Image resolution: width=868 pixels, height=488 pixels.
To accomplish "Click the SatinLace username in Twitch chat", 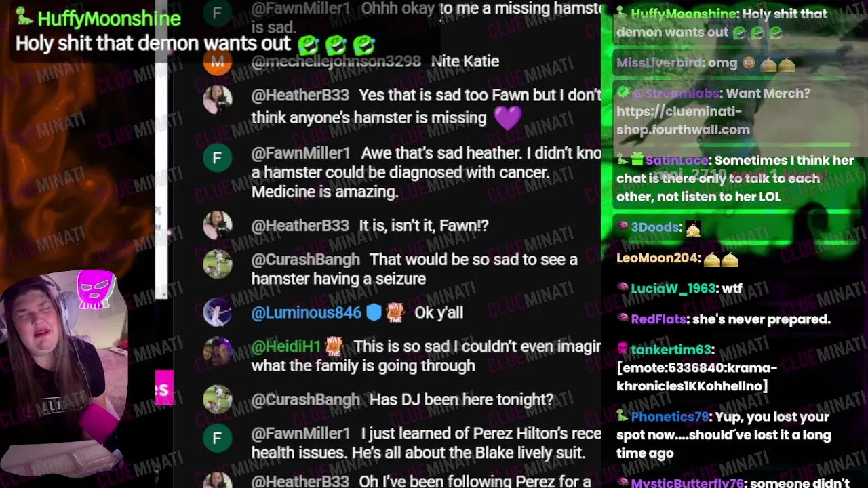I will [x=677, y=161].
